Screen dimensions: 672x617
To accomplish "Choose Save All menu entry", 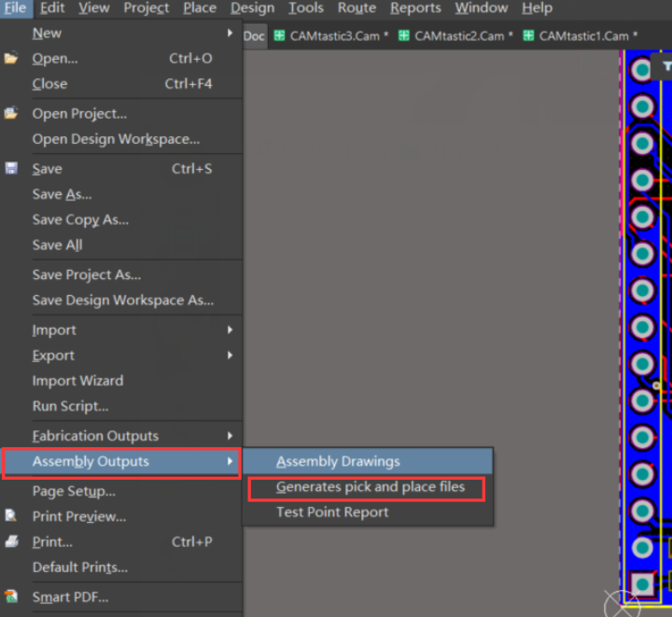I will 121,245.
